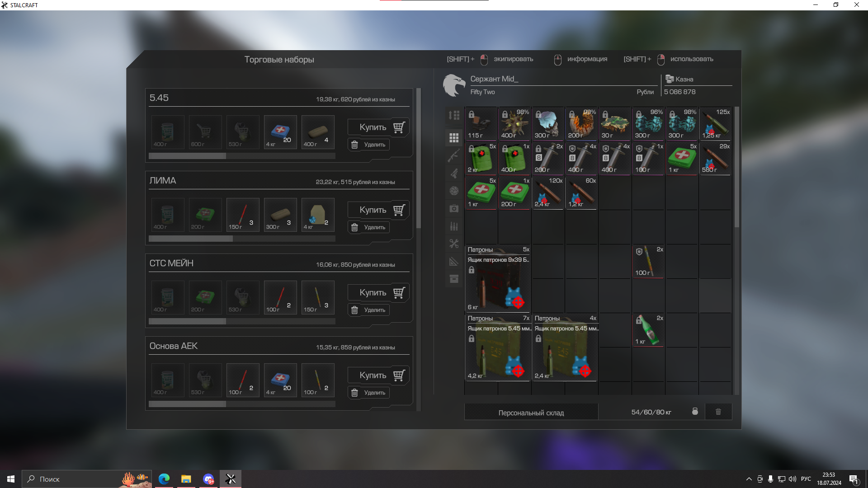The height and width of the screenshot is (488, 868).
Task: Select the spiky artifact at 98% 400 г
Action: (514, 123)
